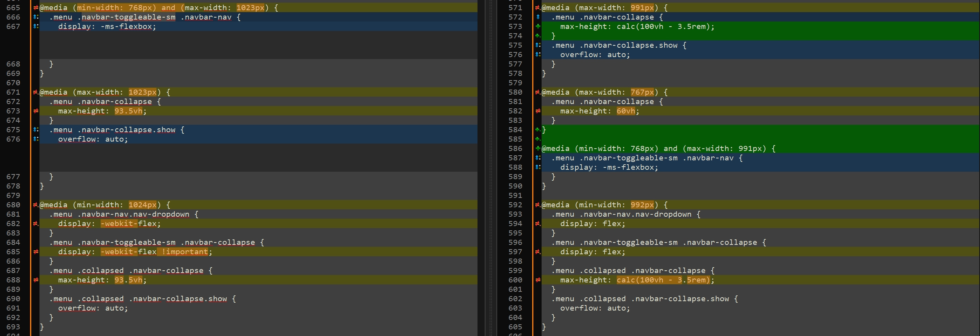Image resolution: width=980 pixels, height=336 pixels.
Task: Click line number 680 in left pane
Action: (x=13, y=205)
